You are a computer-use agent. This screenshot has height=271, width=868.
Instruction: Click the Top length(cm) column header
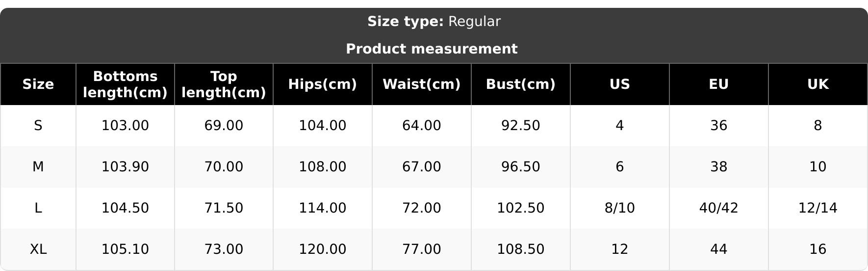(x=224, y=84)
